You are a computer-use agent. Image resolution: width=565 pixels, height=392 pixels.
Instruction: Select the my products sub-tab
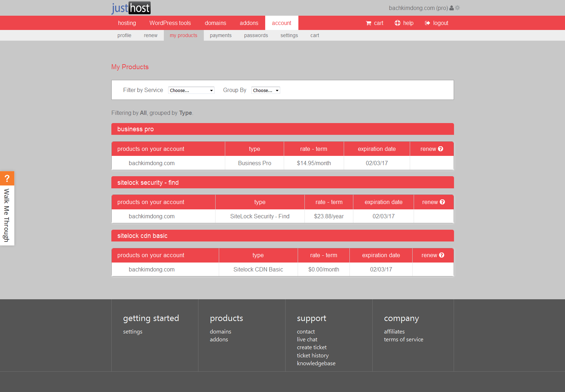183,35
